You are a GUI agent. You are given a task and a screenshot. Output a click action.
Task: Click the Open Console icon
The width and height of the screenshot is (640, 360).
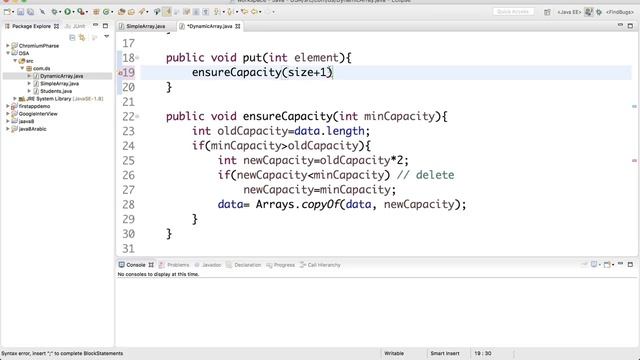click(607, 264)
